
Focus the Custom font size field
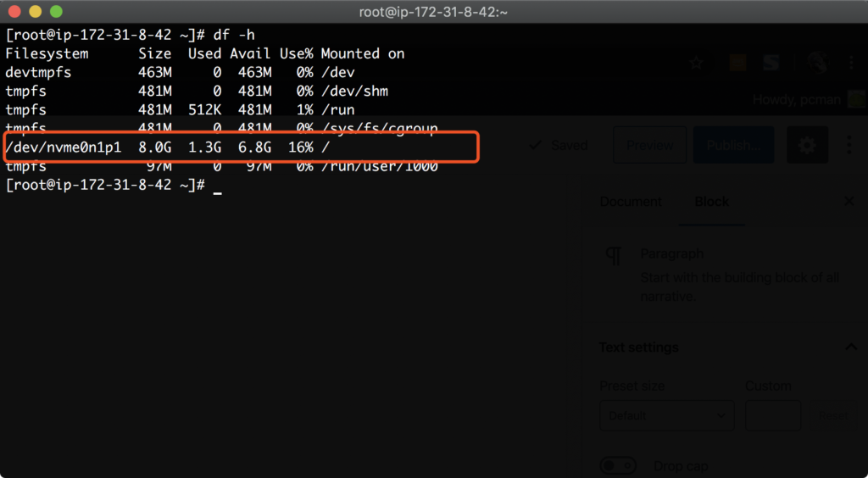pos(772,415)
